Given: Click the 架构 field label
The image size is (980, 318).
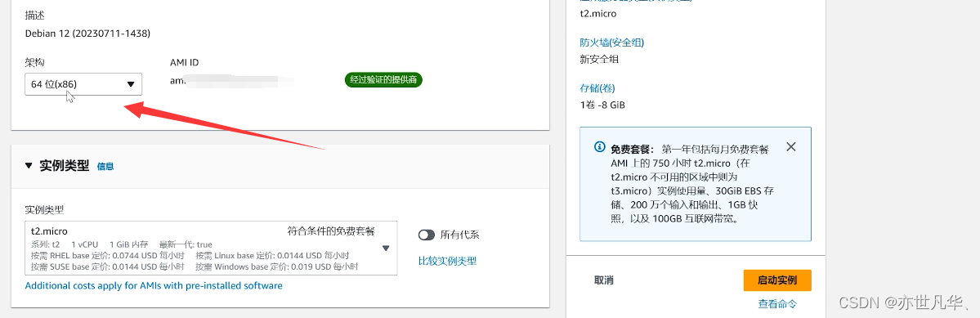Looking at the screenshot, I should coord(34,62).
